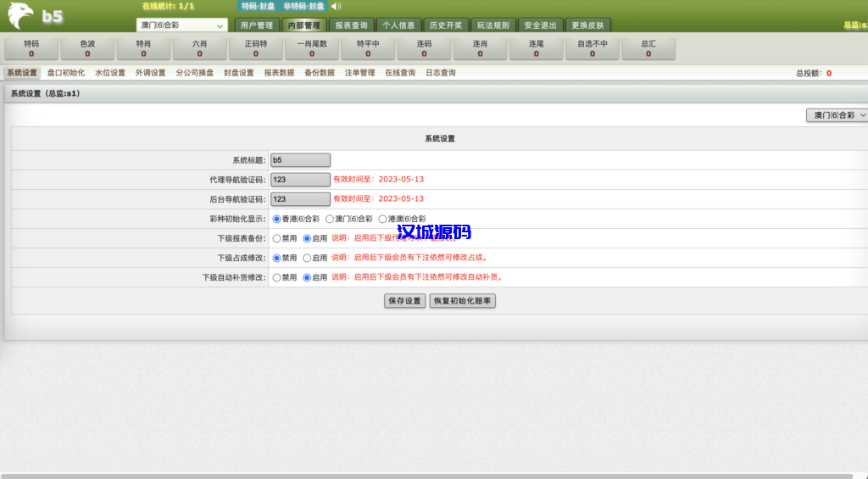This screenshot has height=479, width=868.
Task: Expand the right-side 澳门⑥合彩 selector
Action: (x=837, y=114)
